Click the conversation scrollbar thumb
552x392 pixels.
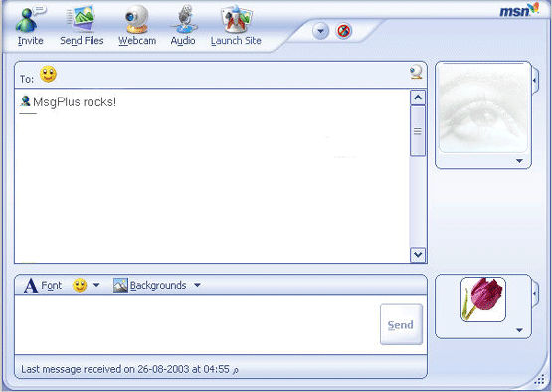coord(418,131)
